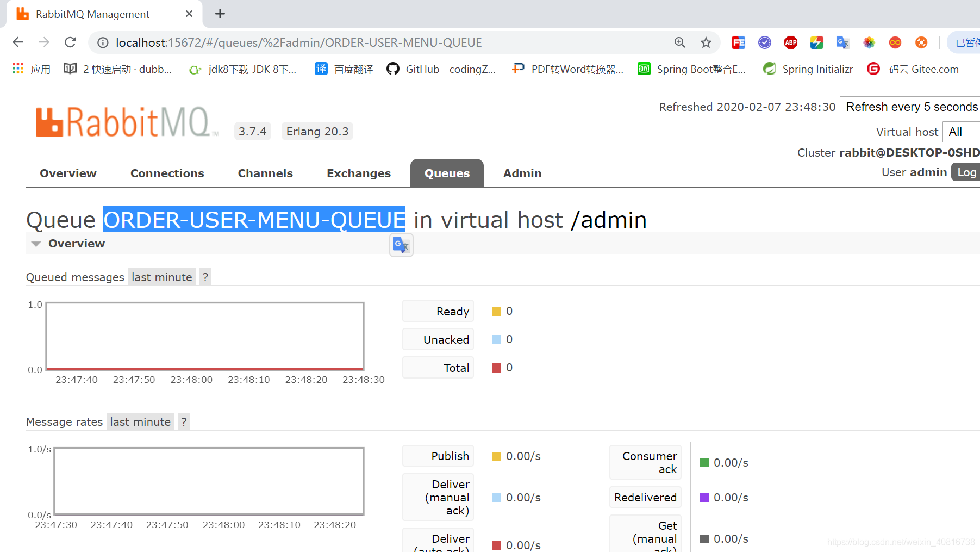Click the RabbitMQ logo
The image size is (980, 552).
click(126, 122)
